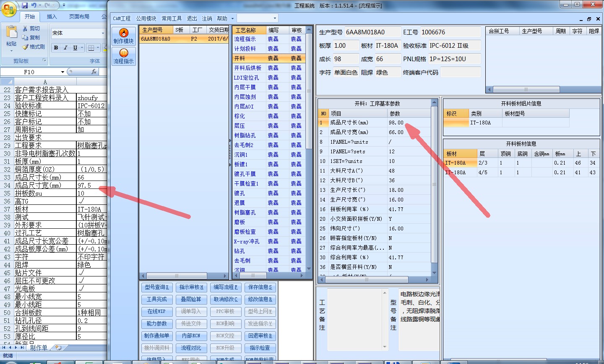
Task: Click scroll-up arrow of parameter table
Action: coord(435,103)
